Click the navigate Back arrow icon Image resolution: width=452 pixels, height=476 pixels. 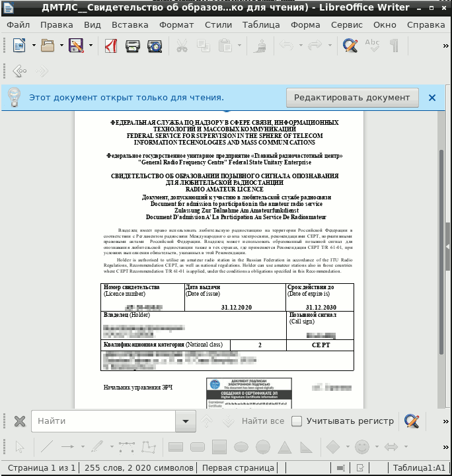(19, 71)
